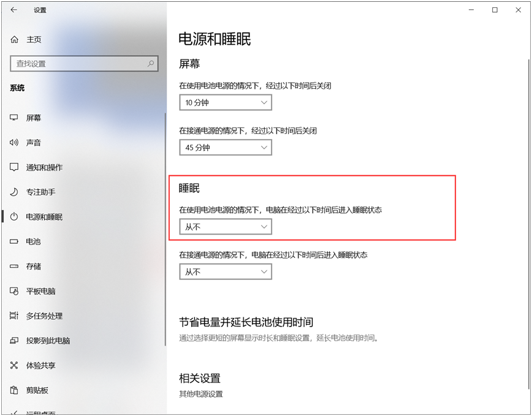Click the 屏幕 section heading

pyautogui.click(x=189, y=63)
